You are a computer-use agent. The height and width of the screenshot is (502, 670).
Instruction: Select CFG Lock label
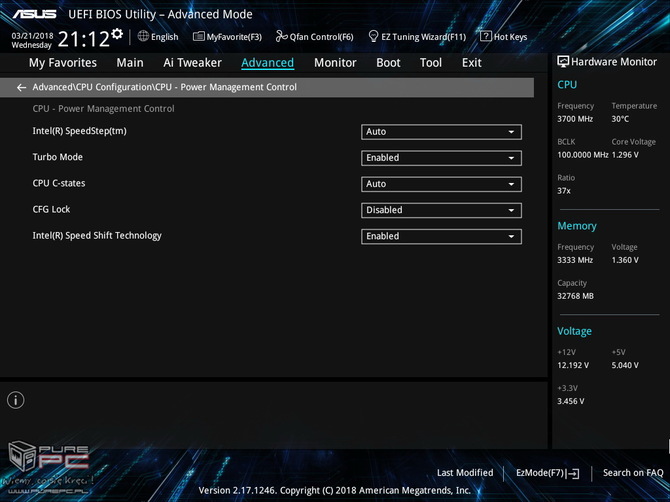(51, 209)
